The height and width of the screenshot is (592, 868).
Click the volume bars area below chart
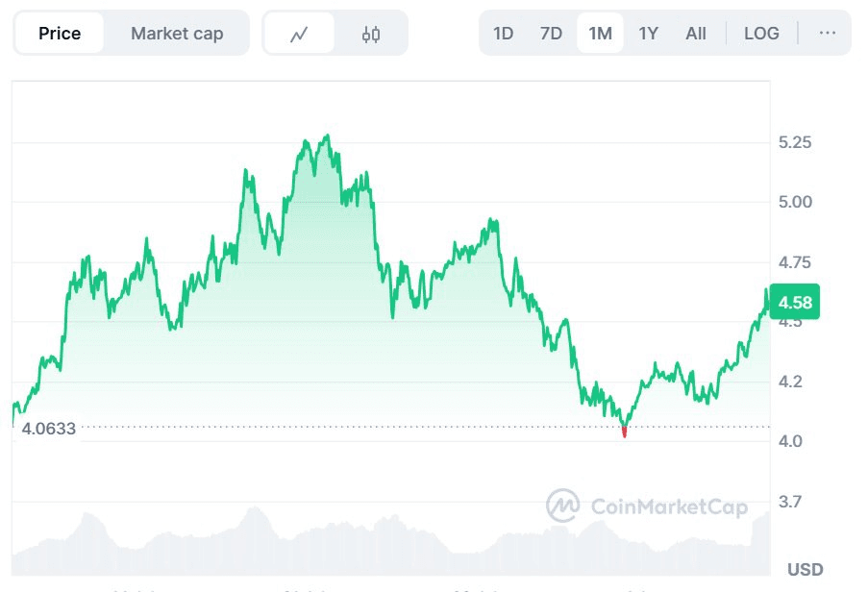click(x=391, y=542)
